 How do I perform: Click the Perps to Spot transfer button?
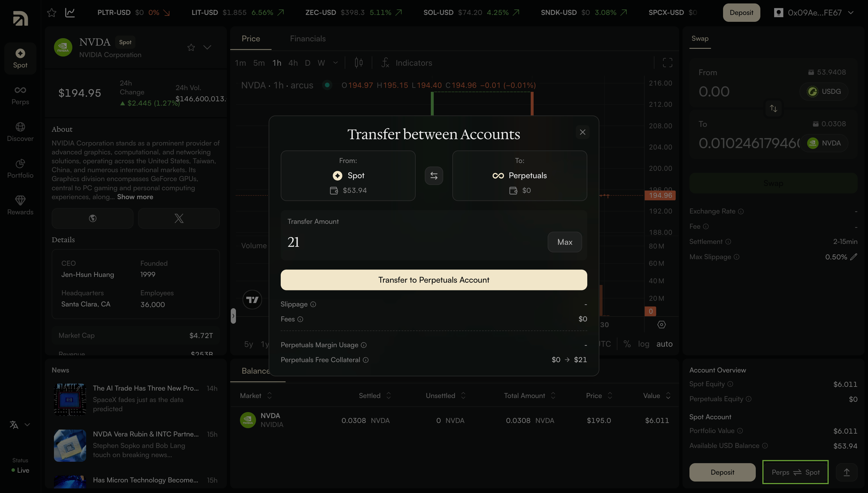[x=796, y=472]
